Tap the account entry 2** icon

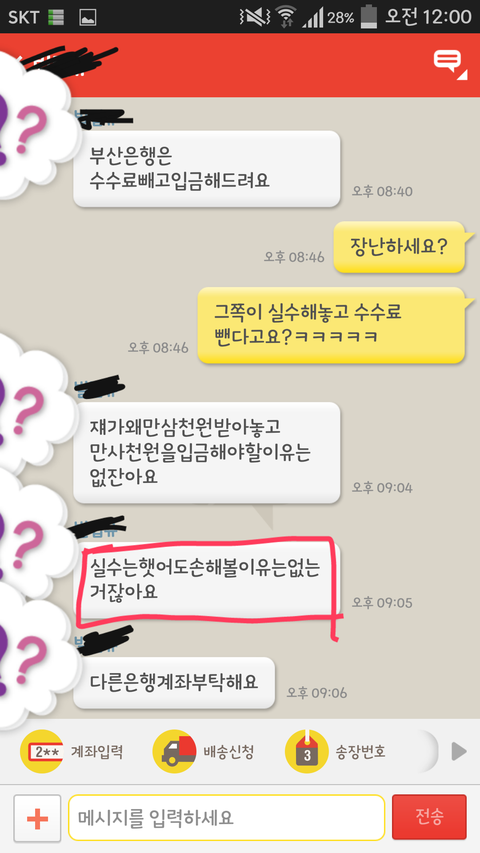click(41, 752)
